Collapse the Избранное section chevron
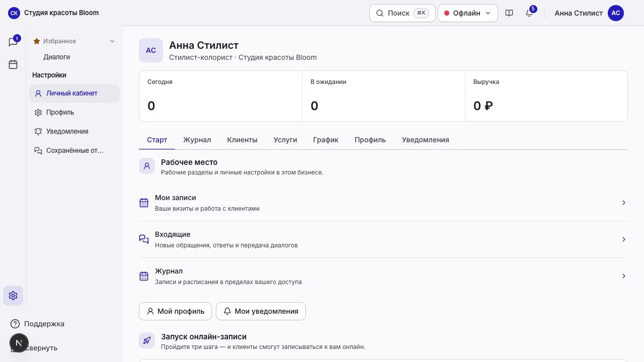Screen dimensions: 644x362 (112, 41)
